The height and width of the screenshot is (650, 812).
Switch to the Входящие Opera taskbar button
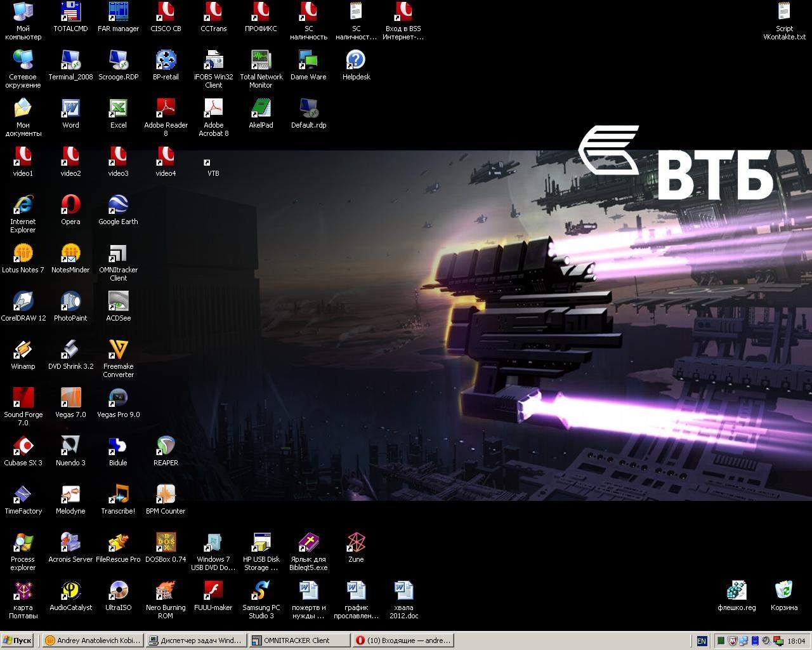(403, 640)
